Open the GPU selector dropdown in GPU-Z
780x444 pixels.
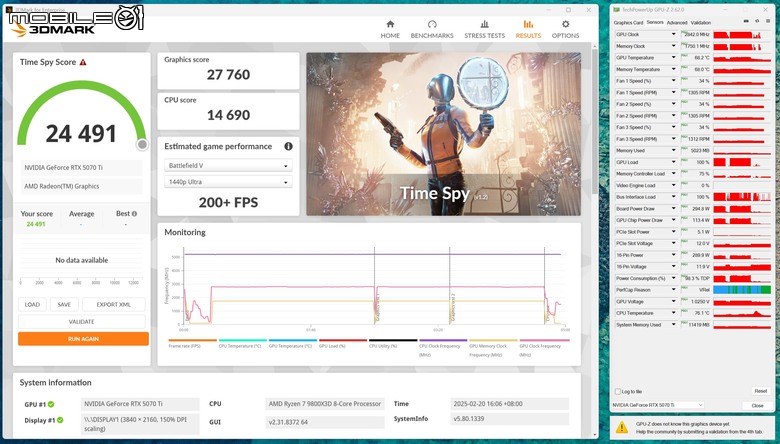click(x=658, y=405)
